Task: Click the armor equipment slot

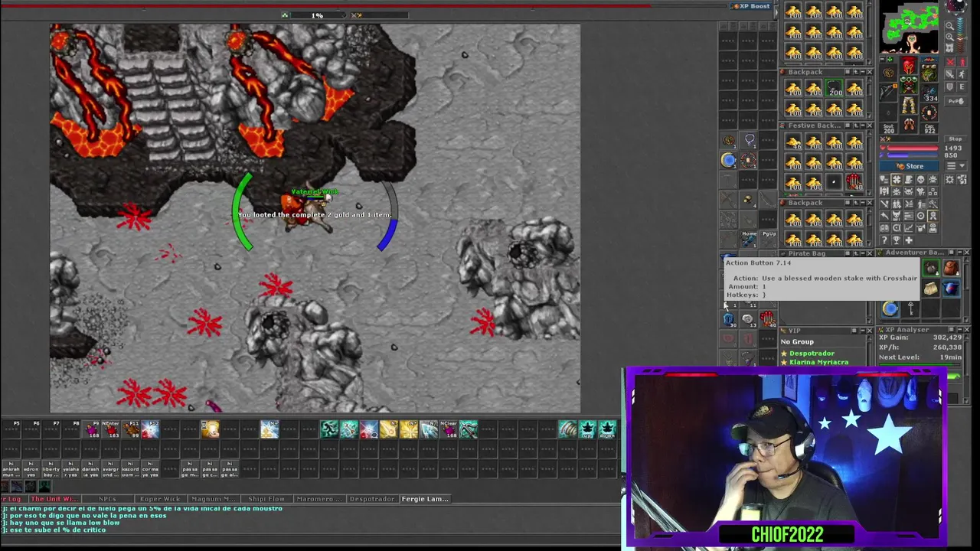Action: point(909,84)
